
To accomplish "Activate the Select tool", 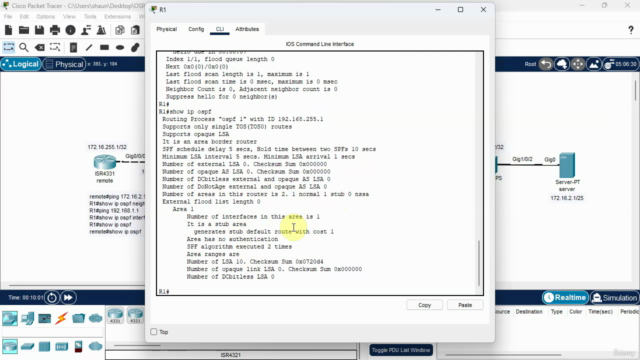I will [x=9, y=47].
